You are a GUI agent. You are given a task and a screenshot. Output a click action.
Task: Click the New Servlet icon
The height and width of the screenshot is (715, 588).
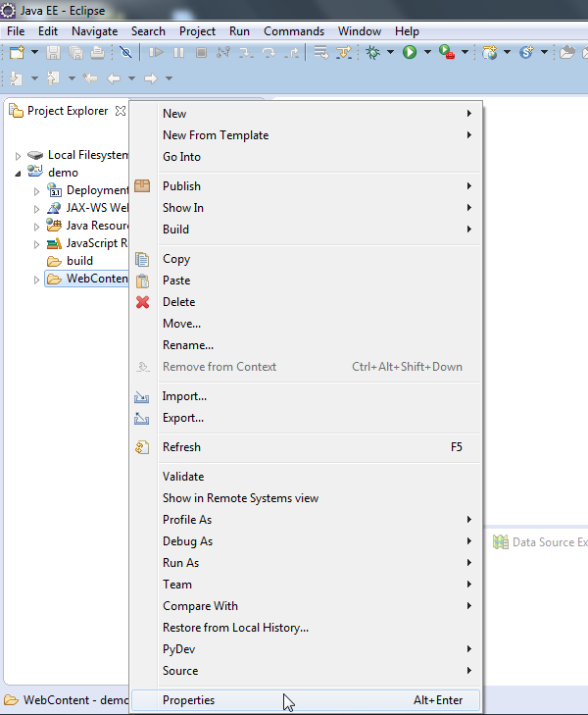pyautogui.click(x=526, y=52)
